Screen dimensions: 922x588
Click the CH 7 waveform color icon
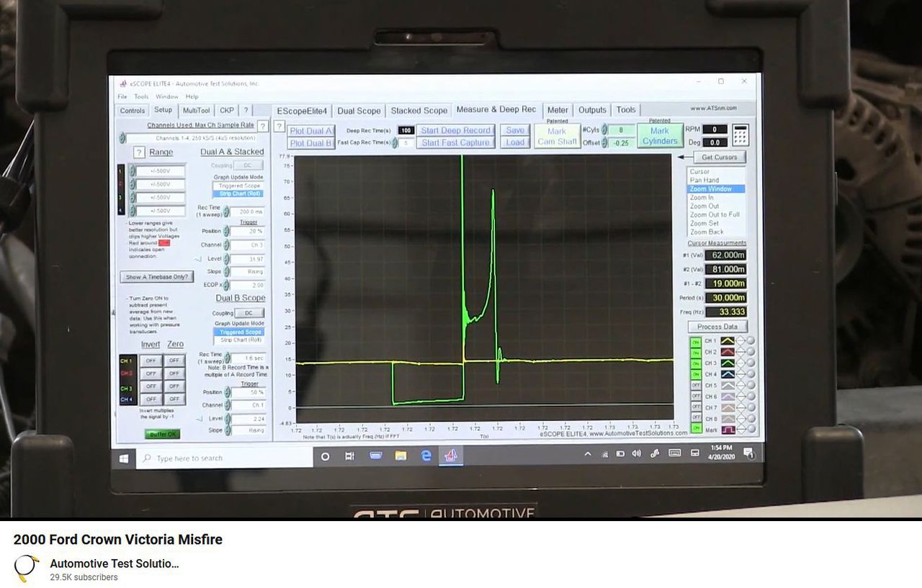click(x=728, y=407)
